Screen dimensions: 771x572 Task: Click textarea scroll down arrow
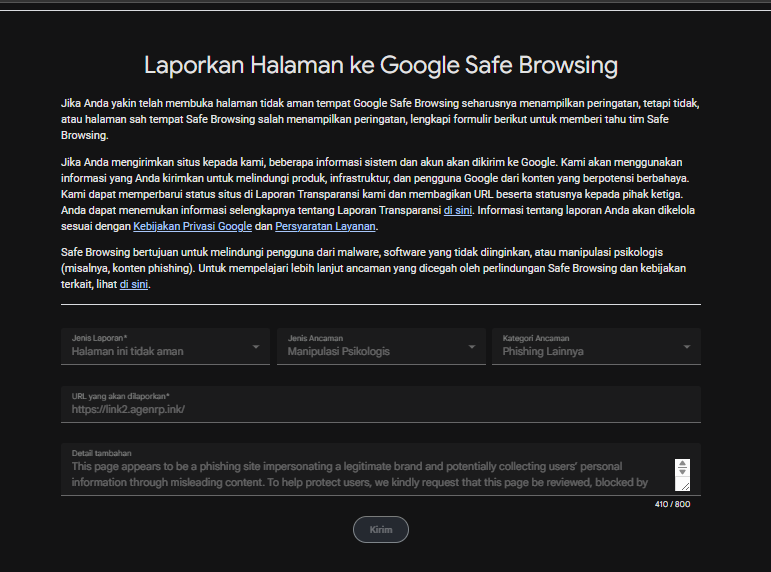tap(682, 472)
